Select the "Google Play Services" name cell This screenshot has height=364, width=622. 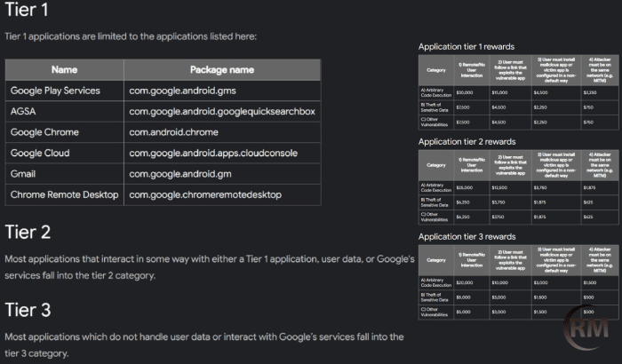click(64, 91)
